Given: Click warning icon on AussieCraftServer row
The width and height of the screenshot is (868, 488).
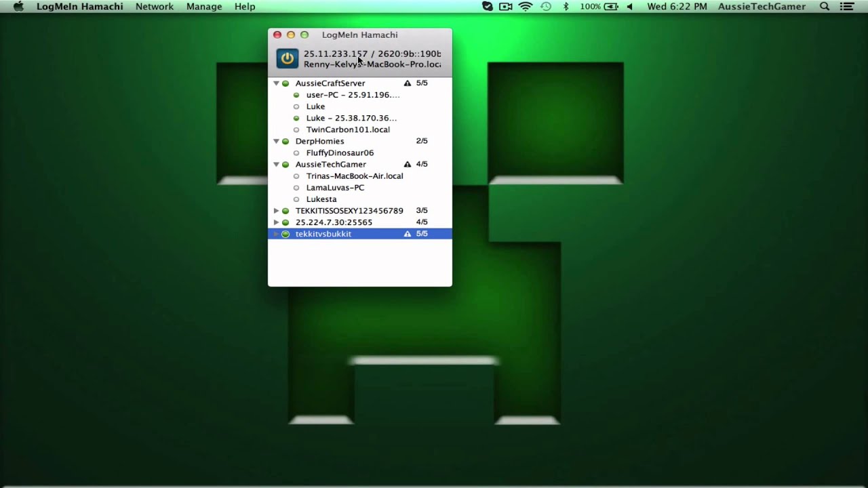Looking at the screenshot, I should [408, 83].
